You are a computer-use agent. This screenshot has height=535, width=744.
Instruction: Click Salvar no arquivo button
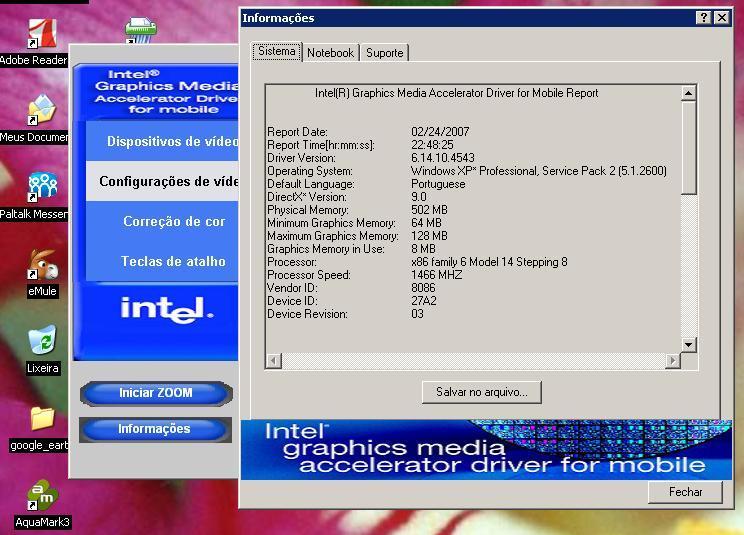pyautogui.click(x=482, y=392)
